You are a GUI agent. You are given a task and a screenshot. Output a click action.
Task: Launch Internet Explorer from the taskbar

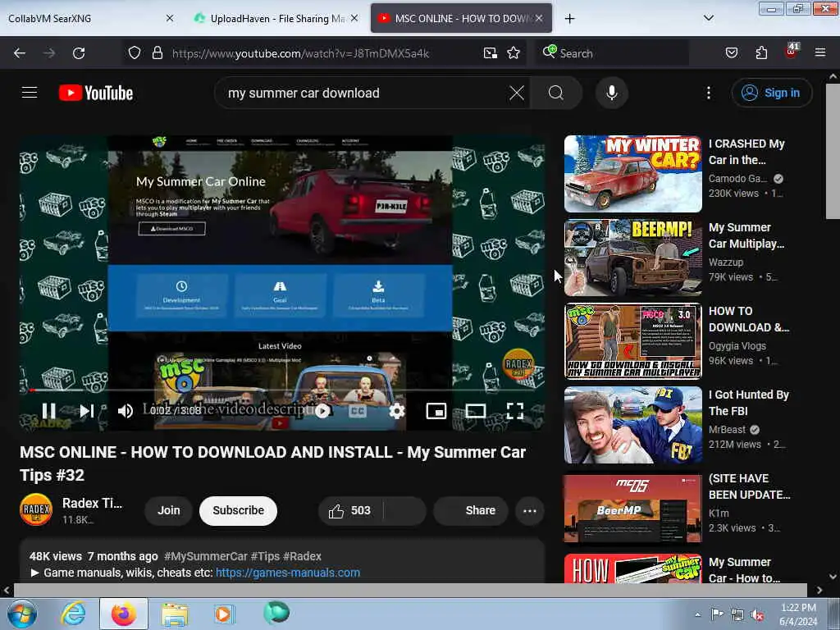click(73, 614)
